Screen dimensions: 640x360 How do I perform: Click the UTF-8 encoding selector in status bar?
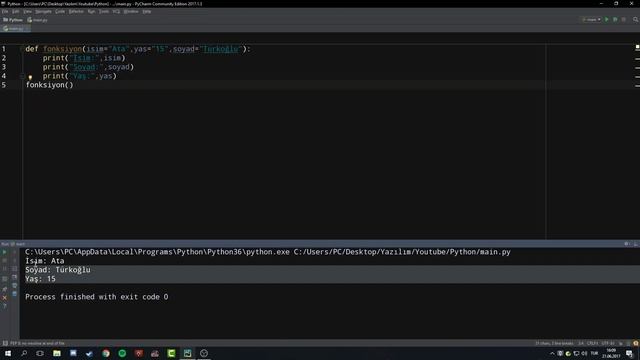(x=608, y=343)
